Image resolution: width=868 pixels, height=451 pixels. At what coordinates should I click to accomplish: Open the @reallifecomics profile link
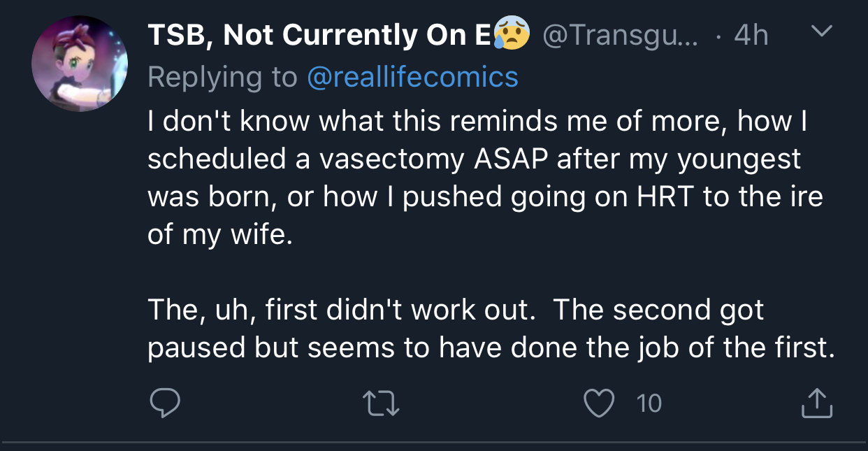412,77
